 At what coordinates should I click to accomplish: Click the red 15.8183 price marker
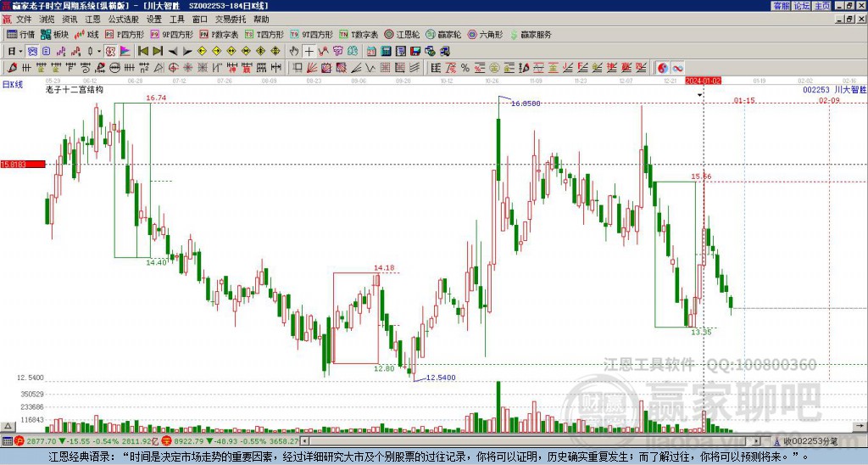pos(23,164)
